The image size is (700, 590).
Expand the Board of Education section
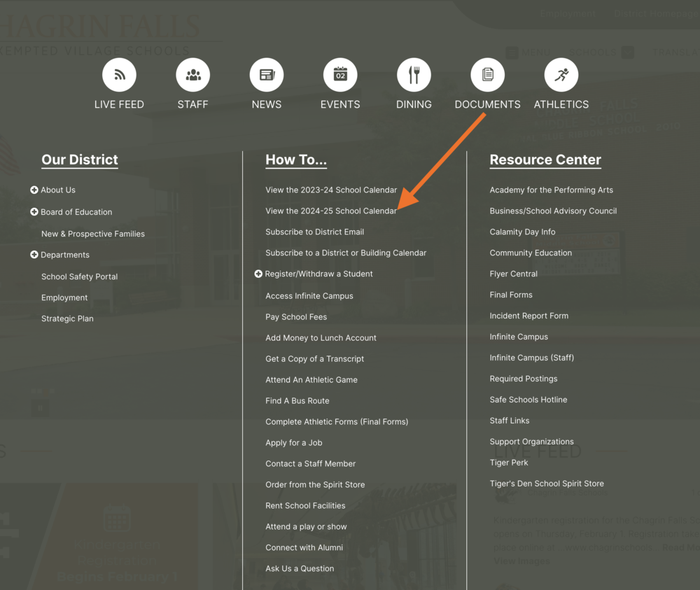[34, 212]
